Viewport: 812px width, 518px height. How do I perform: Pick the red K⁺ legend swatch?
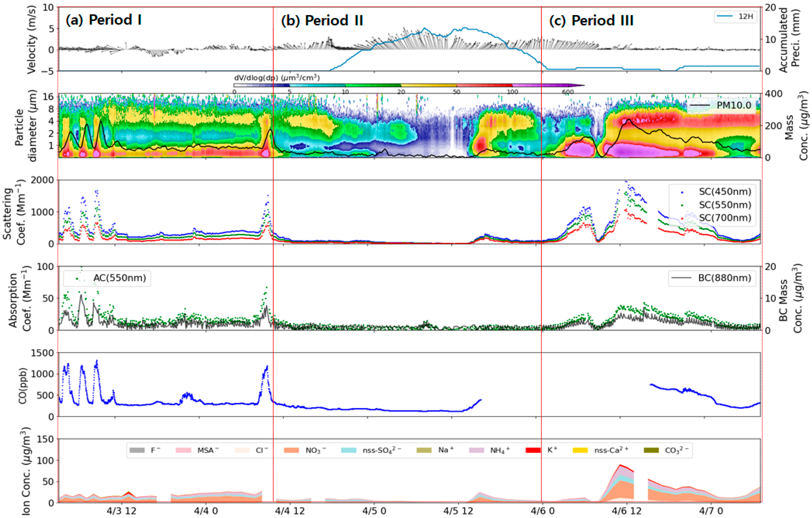tap(533, 450)
